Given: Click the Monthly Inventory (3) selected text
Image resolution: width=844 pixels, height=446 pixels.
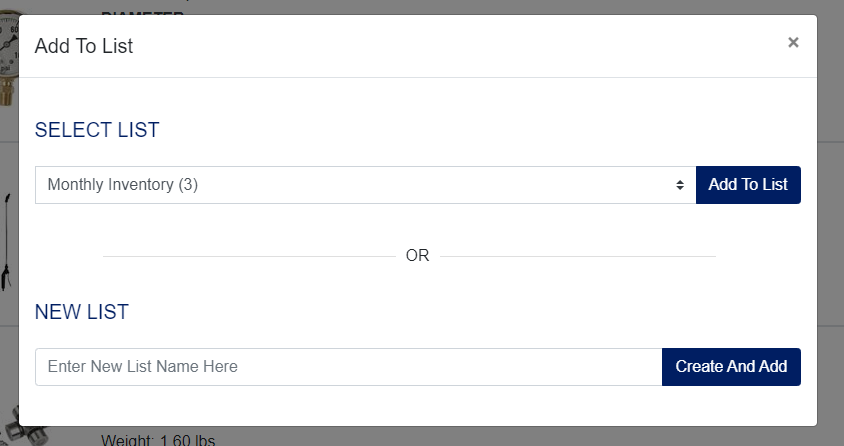Looking at the screenshot, I should click(123, 185).
